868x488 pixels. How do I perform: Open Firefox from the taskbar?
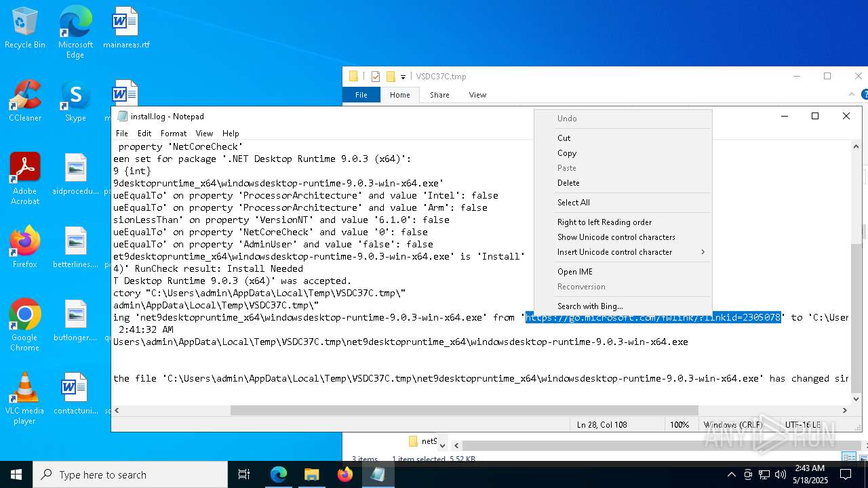(345, 474)
